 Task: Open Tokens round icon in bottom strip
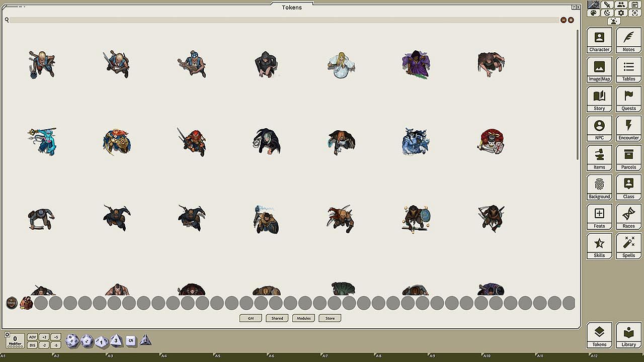coord(12,303)
